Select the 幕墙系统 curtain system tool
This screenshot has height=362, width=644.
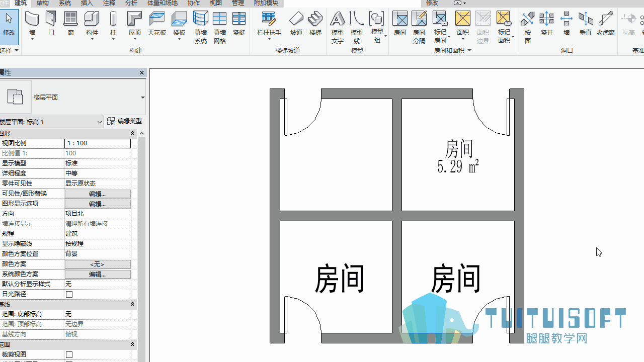(x=201, y=27)
